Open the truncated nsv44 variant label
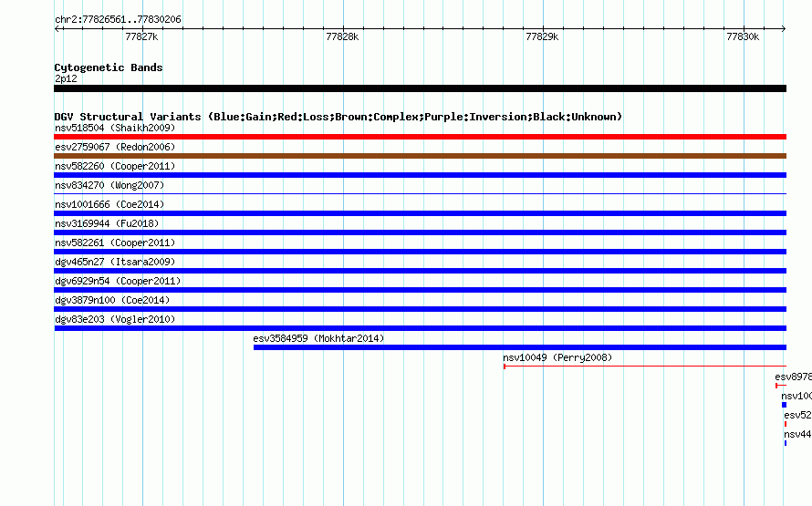 click(797, 434)
